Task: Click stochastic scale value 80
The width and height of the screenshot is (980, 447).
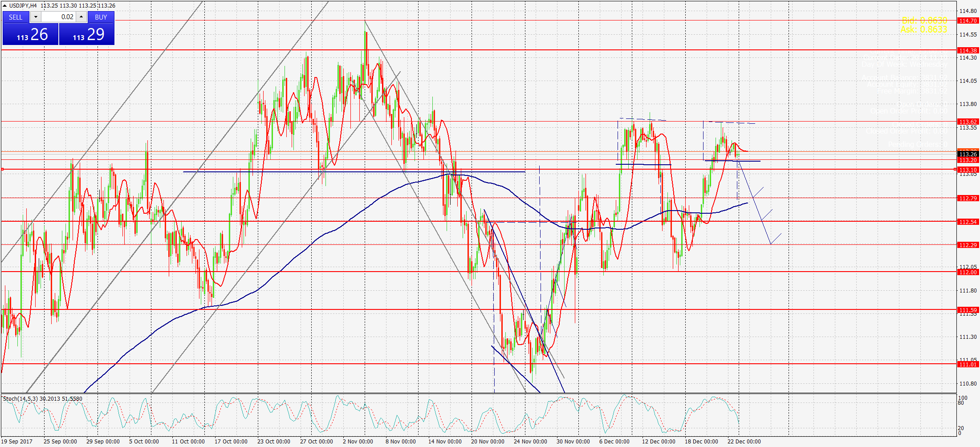Action: point(961,403)
